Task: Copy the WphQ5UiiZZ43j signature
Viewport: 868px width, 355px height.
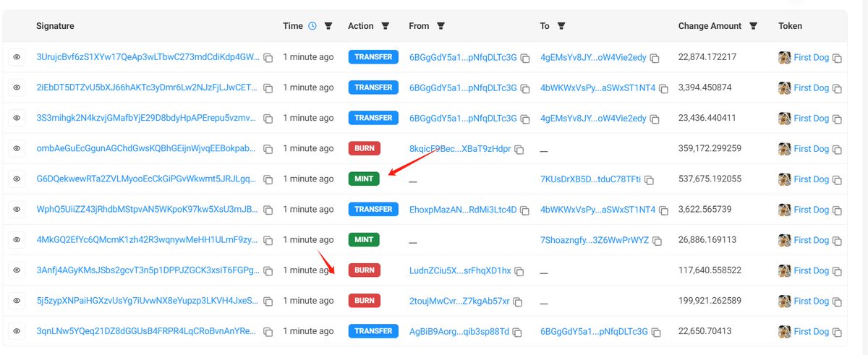Action: (x=268, y=210)
